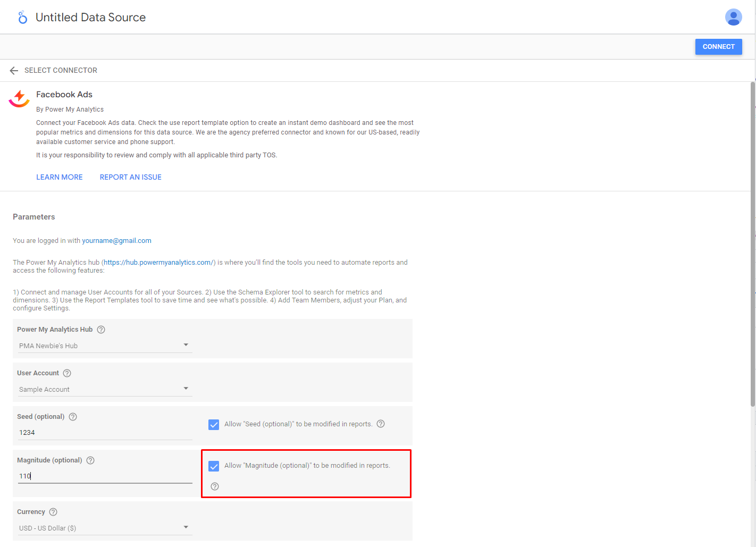756x547 pixels.
Task: Open the user profile avatar
Action: (x=733, y=17)
